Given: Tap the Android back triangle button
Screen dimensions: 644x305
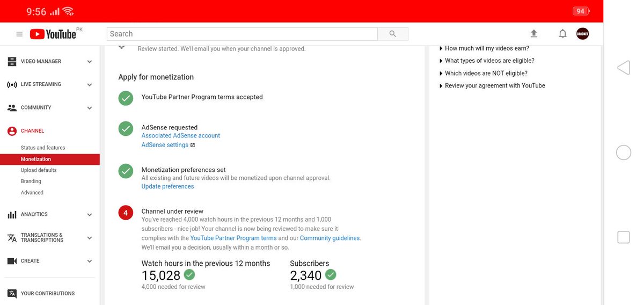Looking at the screenshot, I should pos(623,68).
